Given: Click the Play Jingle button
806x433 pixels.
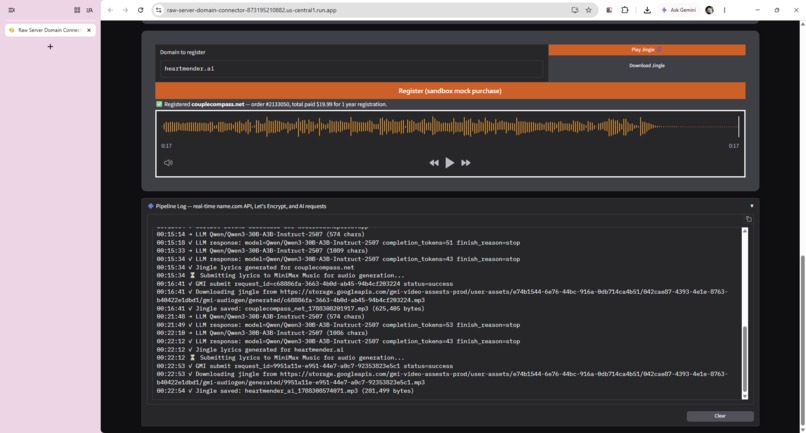Looking at the screenshot, I should pyautogui.click(x=647, y=50).
